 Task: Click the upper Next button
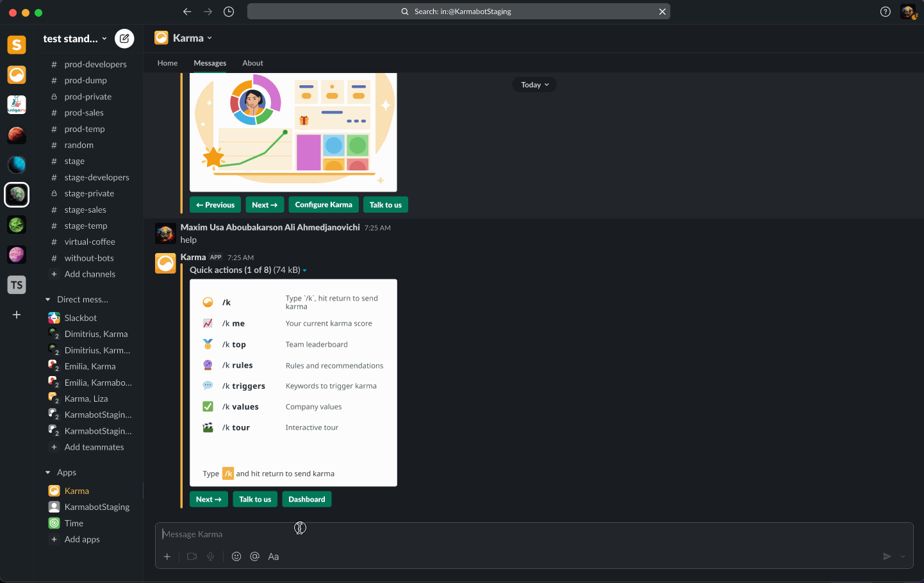[x=265, y=205]
